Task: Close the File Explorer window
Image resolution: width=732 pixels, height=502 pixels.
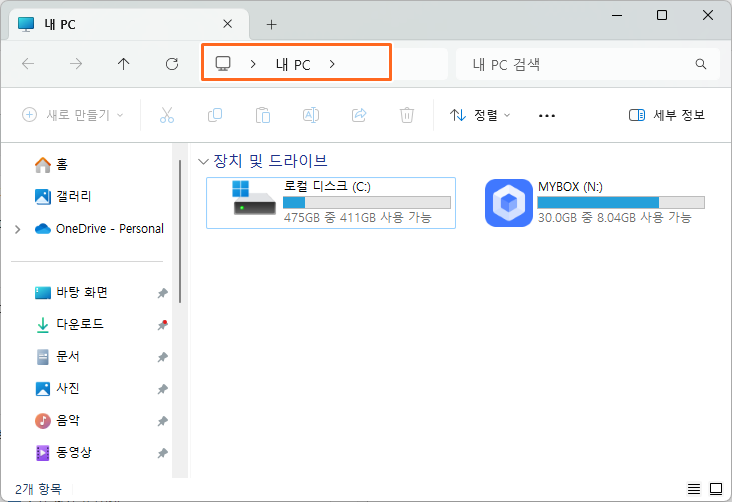Action: (708, 15)
